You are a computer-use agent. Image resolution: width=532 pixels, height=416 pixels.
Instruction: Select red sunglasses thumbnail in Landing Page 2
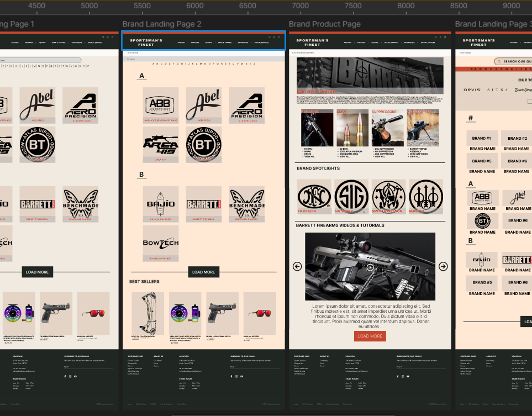(x=260, y=314)
